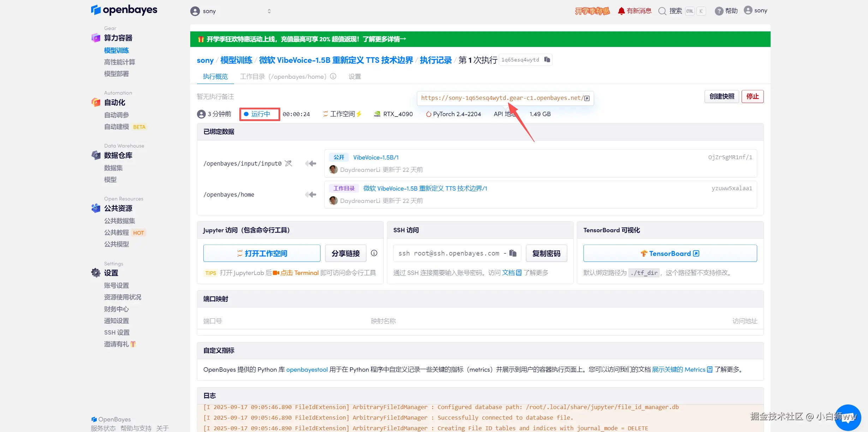The width and height of the screenshot is (868, 432).
Task: Switch to the 设置 tab
Action: pos(354,77)
